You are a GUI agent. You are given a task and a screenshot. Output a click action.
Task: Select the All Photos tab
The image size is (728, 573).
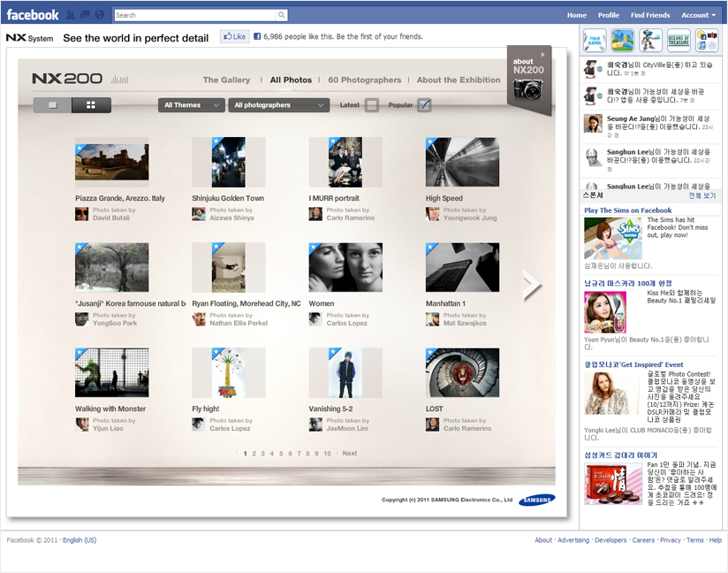[x=291, y=80]
